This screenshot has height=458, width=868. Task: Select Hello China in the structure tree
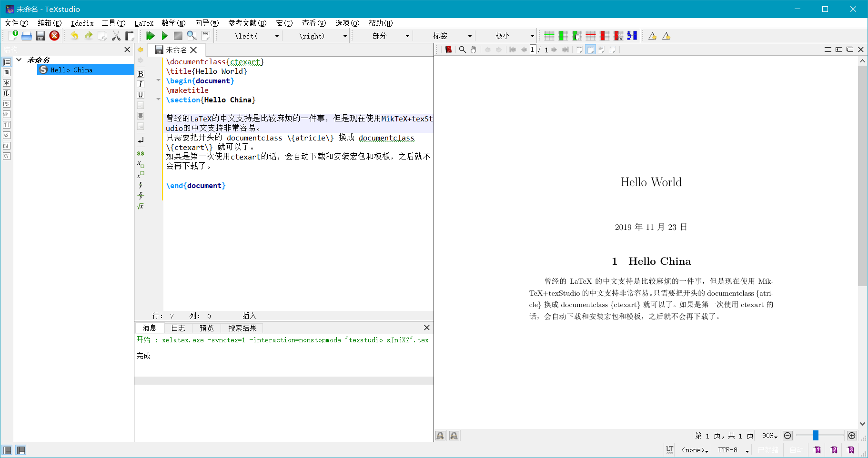click(71, 70)
